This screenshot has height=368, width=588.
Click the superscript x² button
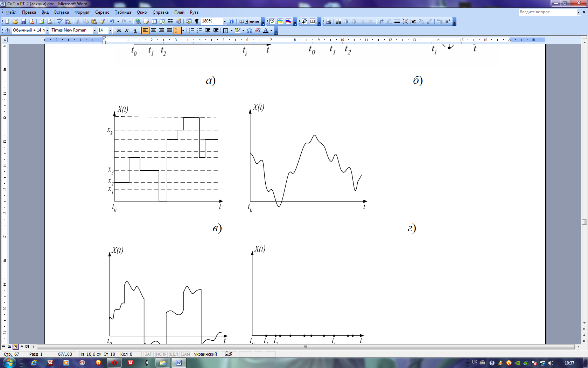click(x=447, y=21)
